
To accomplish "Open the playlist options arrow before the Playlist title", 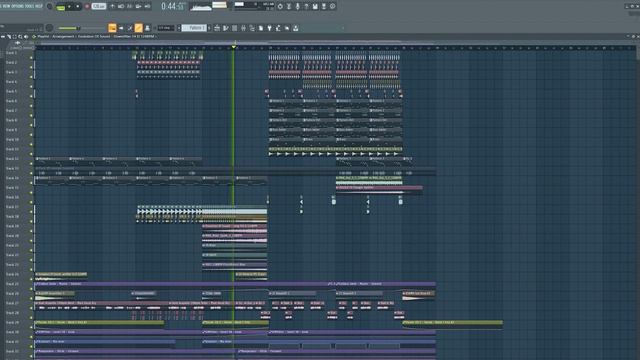I will [34, 37].
